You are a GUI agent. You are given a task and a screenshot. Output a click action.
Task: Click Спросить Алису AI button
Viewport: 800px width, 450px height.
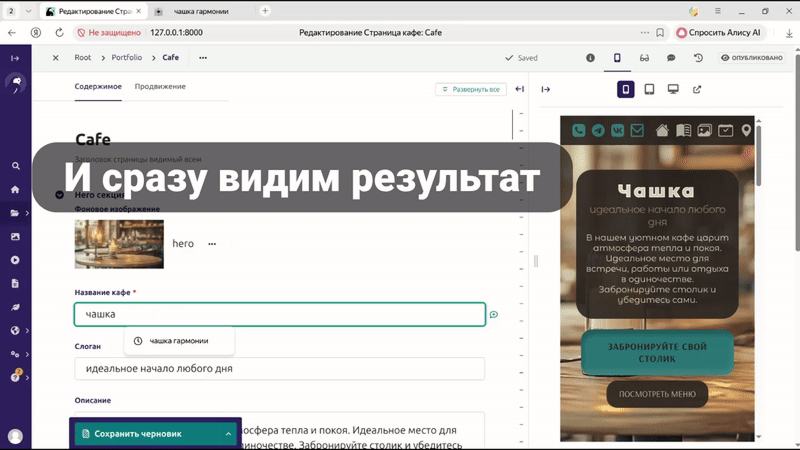coord(719,32)
